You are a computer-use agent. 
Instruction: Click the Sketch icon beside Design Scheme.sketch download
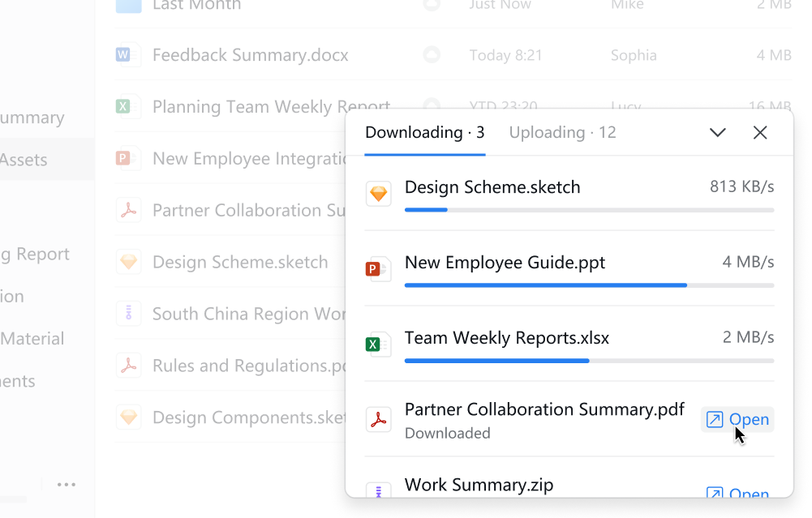379,194
